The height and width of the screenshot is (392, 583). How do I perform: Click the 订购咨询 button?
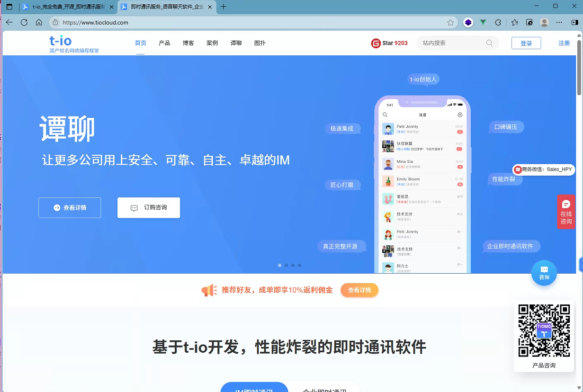pyautogui.click(x=149, y=208)
